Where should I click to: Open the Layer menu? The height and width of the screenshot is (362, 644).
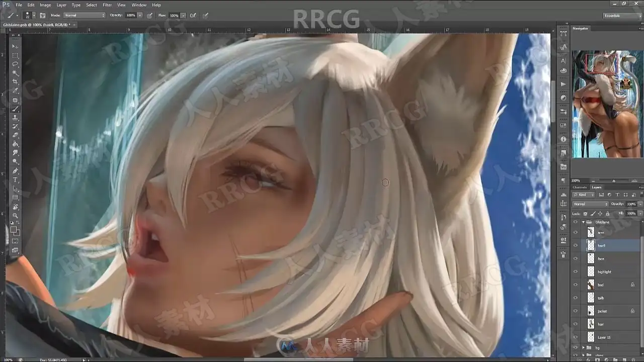(61, 5)
